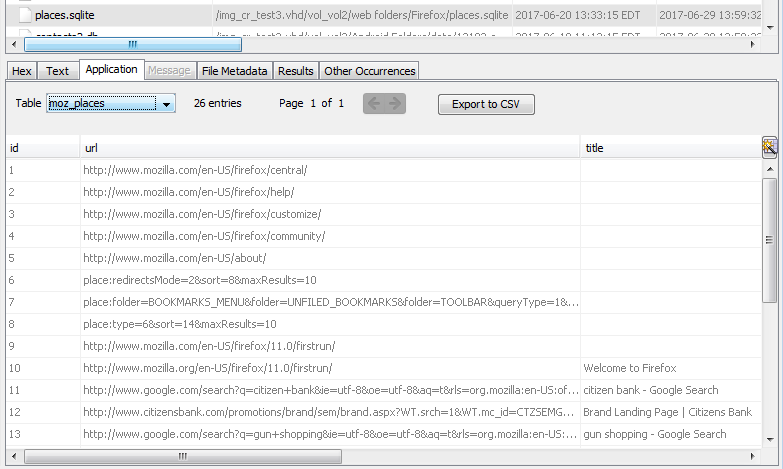
Task: Click the citizen bank - Google Search title
Action: (x=671, y=390)
